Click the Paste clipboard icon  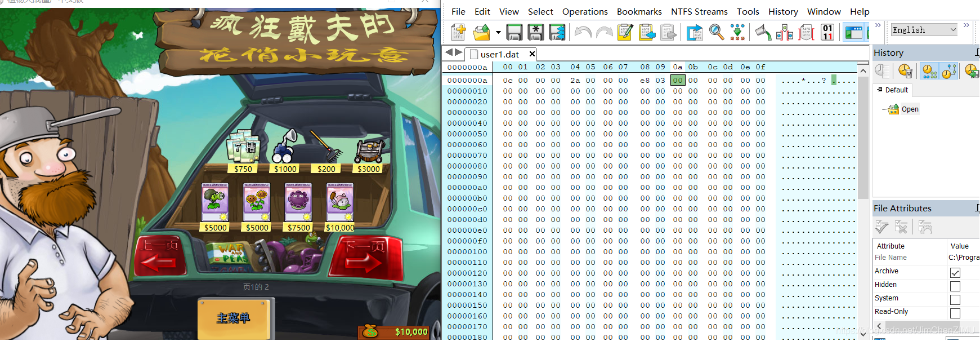tap(647, 32)
